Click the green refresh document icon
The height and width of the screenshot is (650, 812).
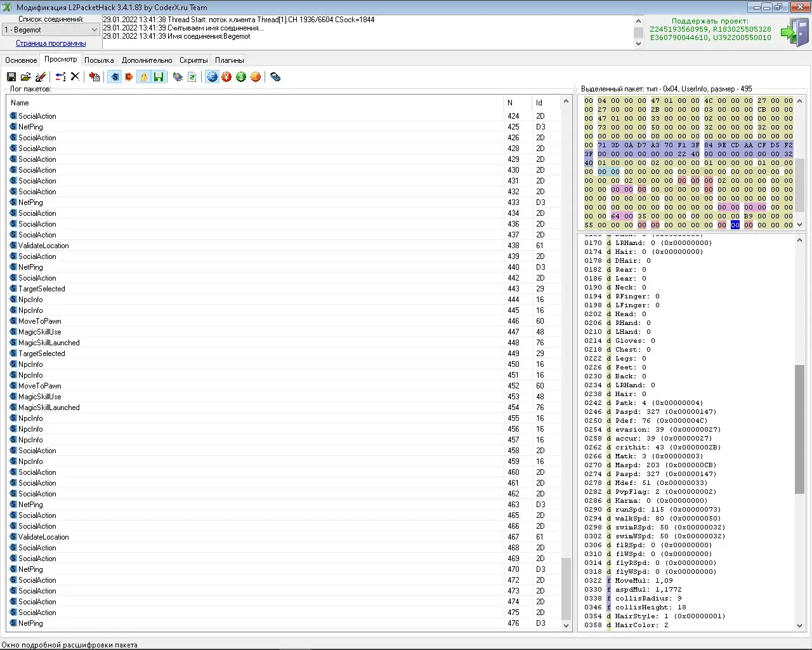192,77
